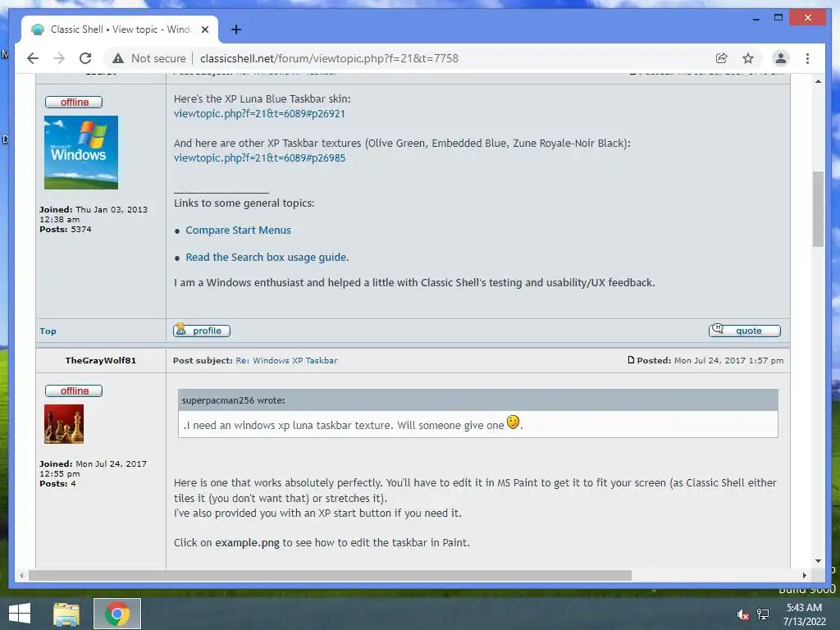Reload the Classic Shell forum page

tap(85, 58)
